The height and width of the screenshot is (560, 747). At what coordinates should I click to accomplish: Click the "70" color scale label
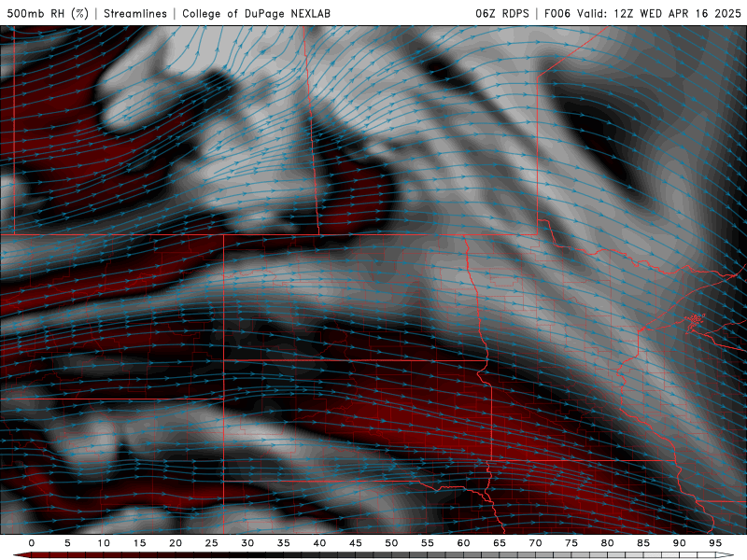pyautogui.click(x=535, y=543)
